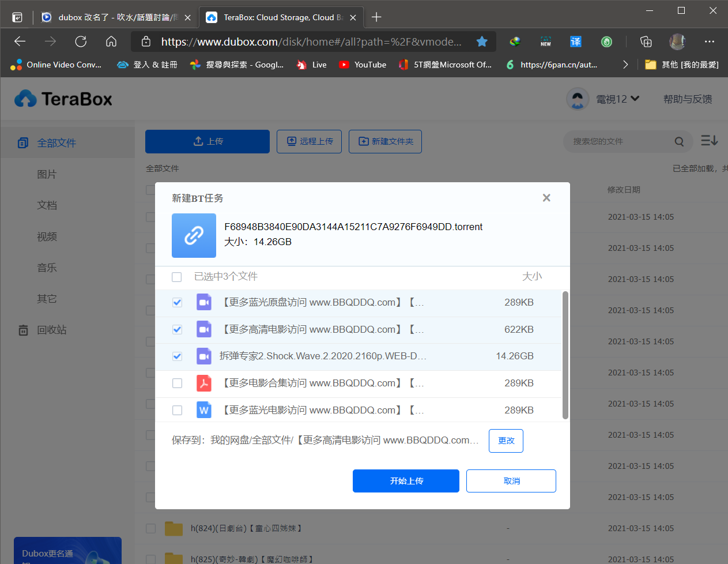Toggle the 已选中3个文件 select-all checkbox
Viewport: 728px width, 564px height.
point(177,277)
